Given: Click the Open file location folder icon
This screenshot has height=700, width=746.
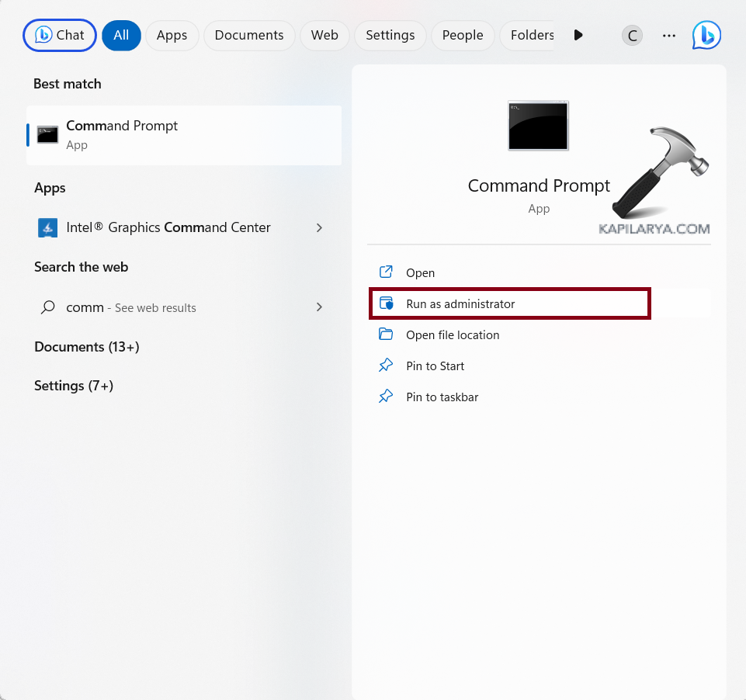Looking at the screenshot, I should click(386, 334).
